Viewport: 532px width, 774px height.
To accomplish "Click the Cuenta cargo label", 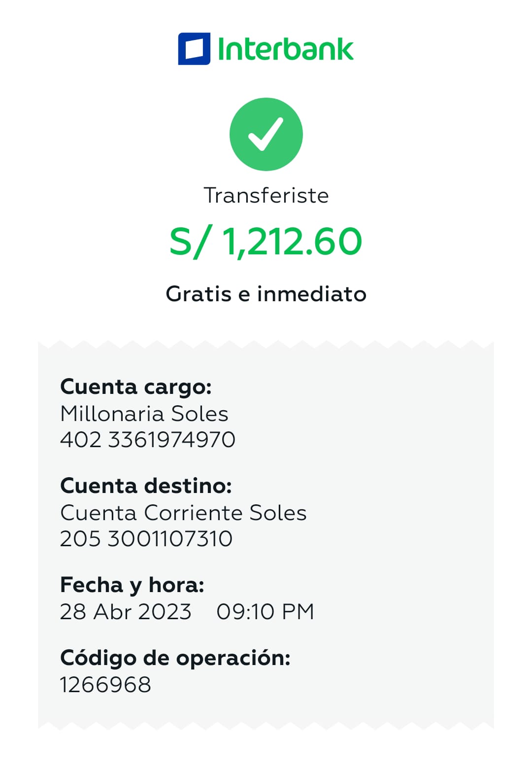I will (135, 387).
